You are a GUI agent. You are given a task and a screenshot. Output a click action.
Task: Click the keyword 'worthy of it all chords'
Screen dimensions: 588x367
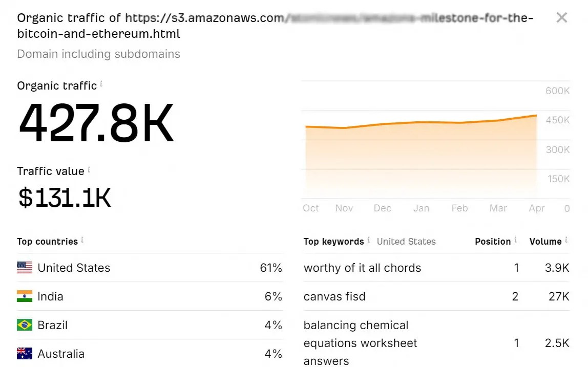pyautogui.click(x=362, y=268)
